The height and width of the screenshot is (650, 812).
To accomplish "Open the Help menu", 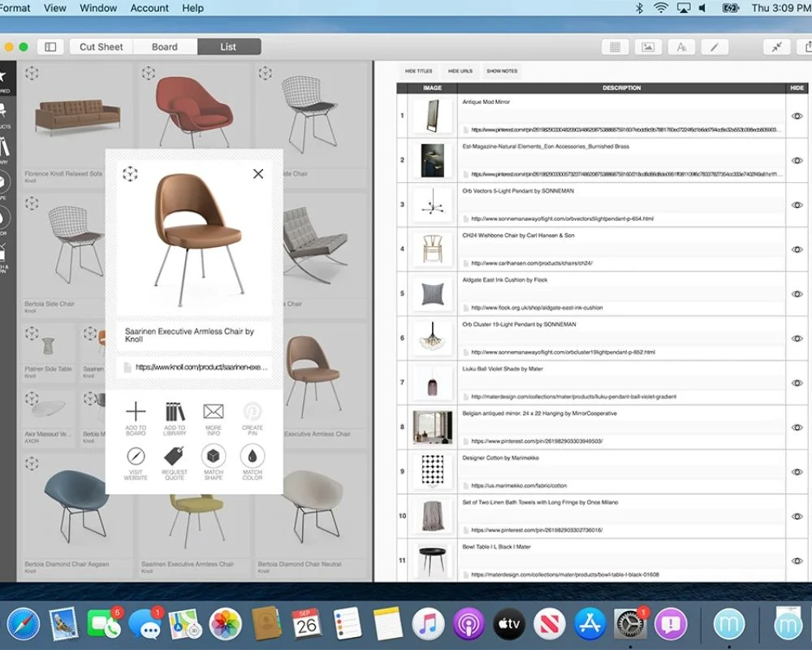I will (x=192, y=8).
